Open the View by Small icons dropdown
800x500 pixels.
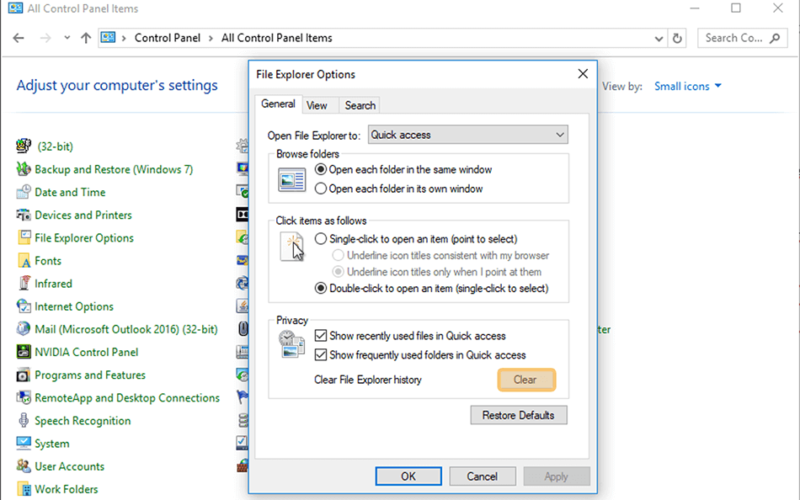(x=688, y=86)
